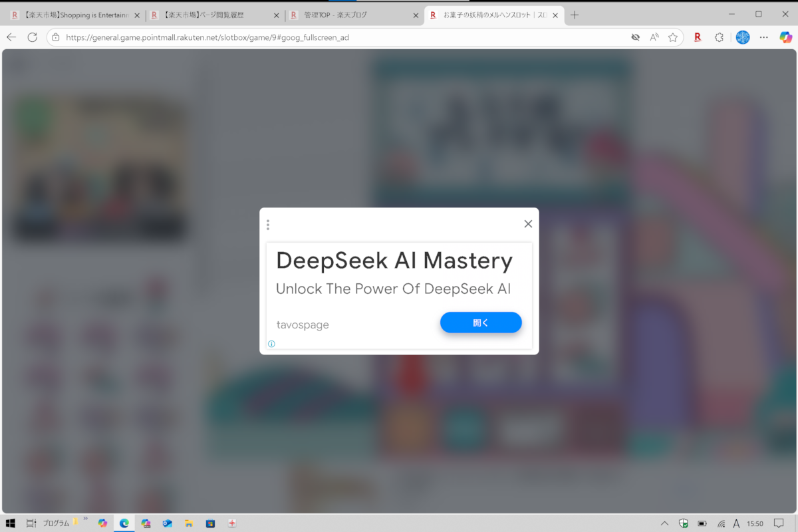The height and width of the screenshot is (532, 798).
Task: Open a new browser tab with plus
Action: (x=575, y=15)
